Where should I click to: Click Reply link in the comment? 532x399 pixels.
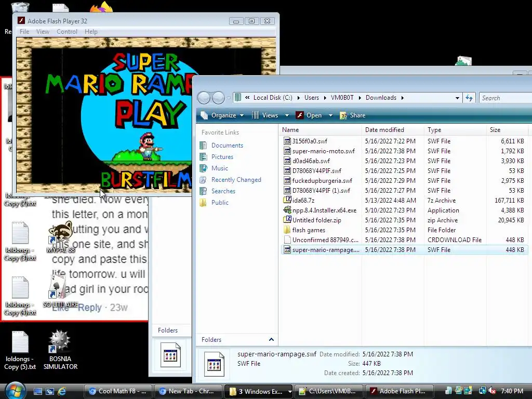click(x=89, y=308)
